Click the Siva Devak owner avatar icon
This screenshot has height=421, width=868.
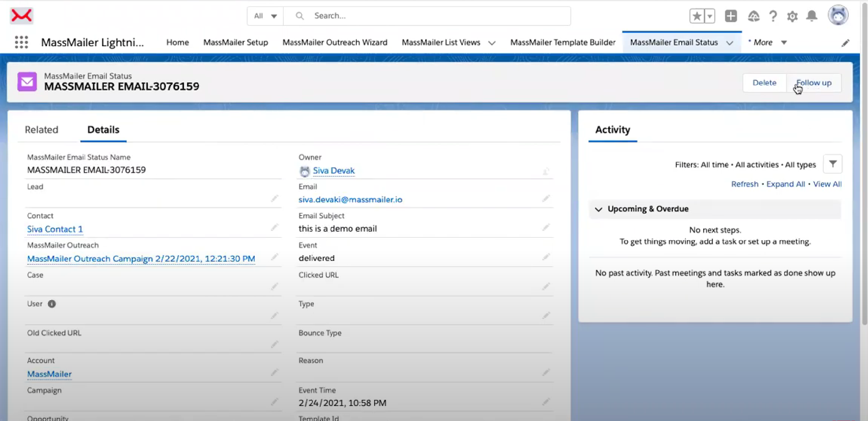pos(304,171)
